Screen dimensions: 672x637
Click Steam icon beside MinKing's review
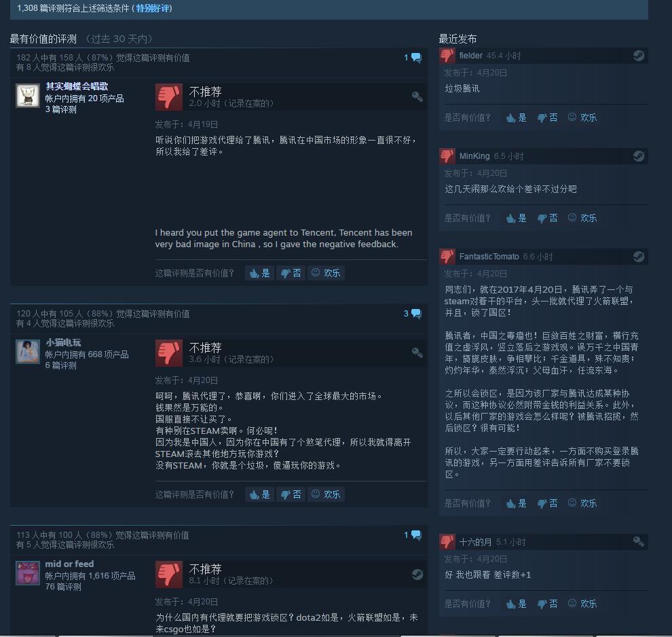click(639, 156)
